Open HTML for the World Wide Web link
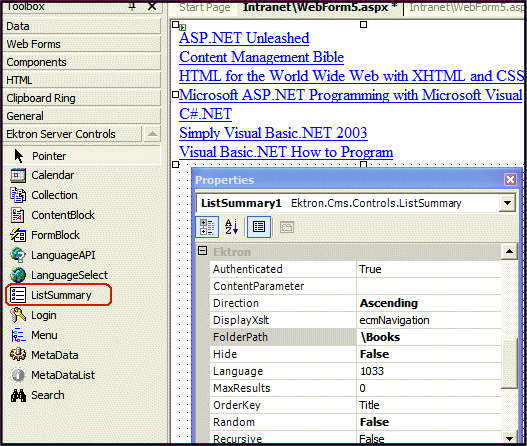 [x=351, y=76]
